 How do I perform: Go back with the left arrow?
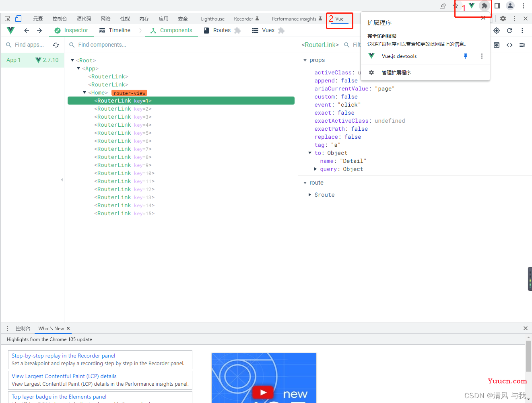pyautogui.click(x=27, y=30)
